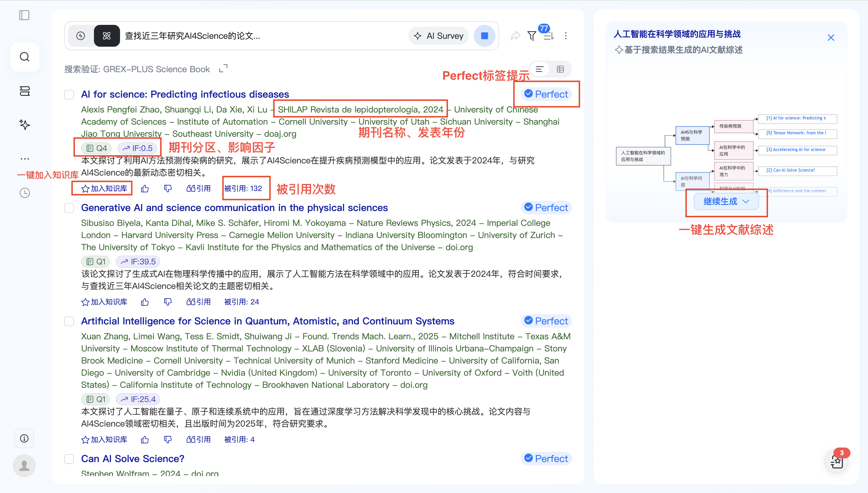Click Perfect tag on first result

[546, 94]
